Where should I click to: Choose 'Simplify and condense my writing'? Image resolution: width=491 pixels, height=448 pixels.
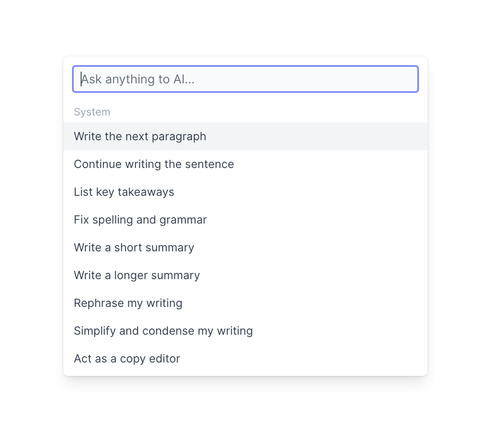coord(164,331)
